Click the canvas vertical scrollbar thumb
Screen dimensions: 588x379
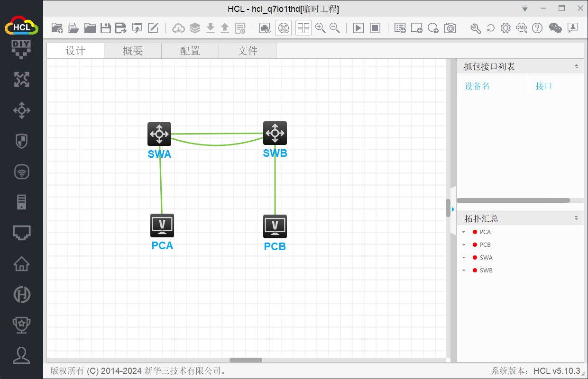448,208
